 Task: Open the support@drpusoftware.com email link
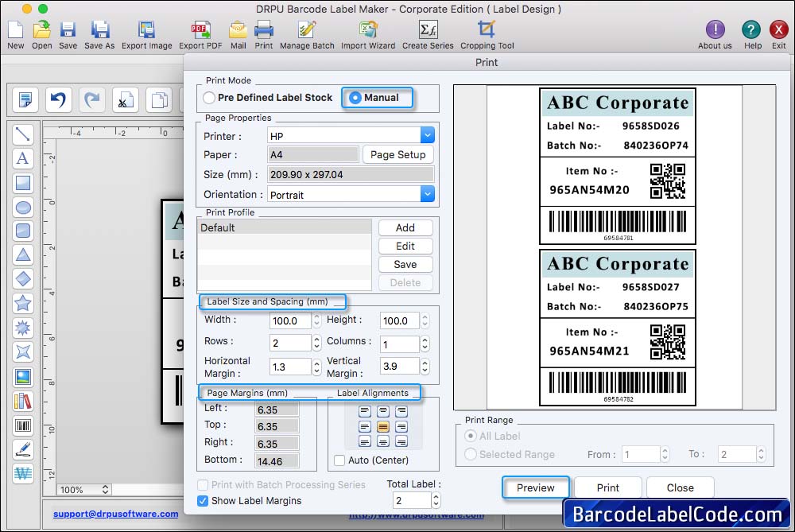point(115,515)
